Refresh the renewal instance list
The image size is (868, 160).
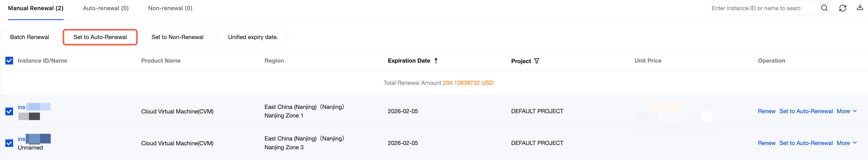(x=842, y=8)
